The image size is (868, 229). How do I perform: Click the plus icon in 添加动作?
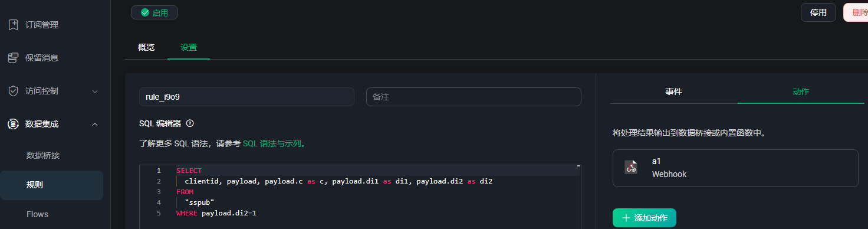click(x=626, y=218)
